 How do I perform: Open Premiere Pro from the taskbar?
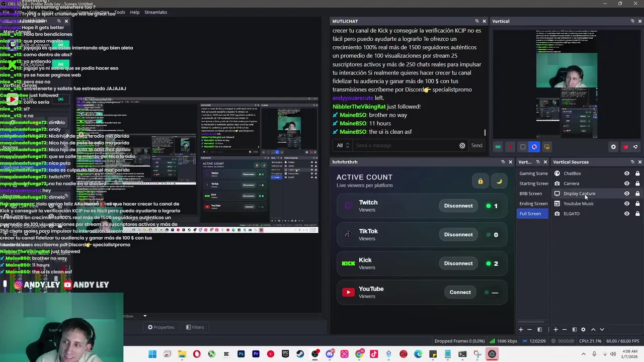pyautogui.click(x=256, y=354)
